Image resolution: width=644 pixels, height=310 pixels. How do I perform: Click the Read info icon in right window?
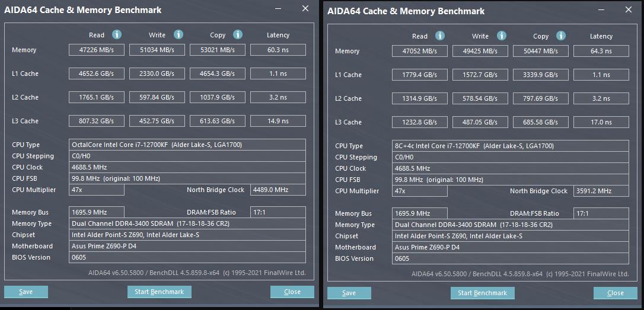[440, 36]
